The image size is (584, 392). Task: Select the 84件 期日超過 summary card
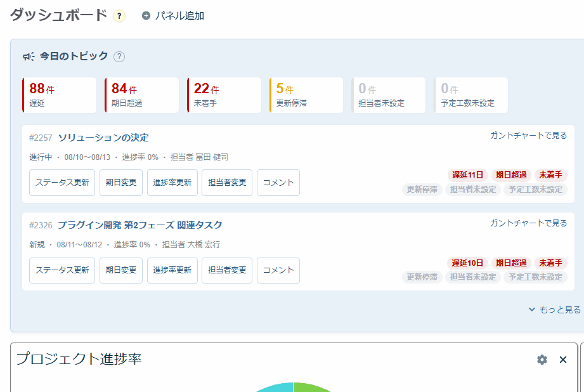[142, 95]
